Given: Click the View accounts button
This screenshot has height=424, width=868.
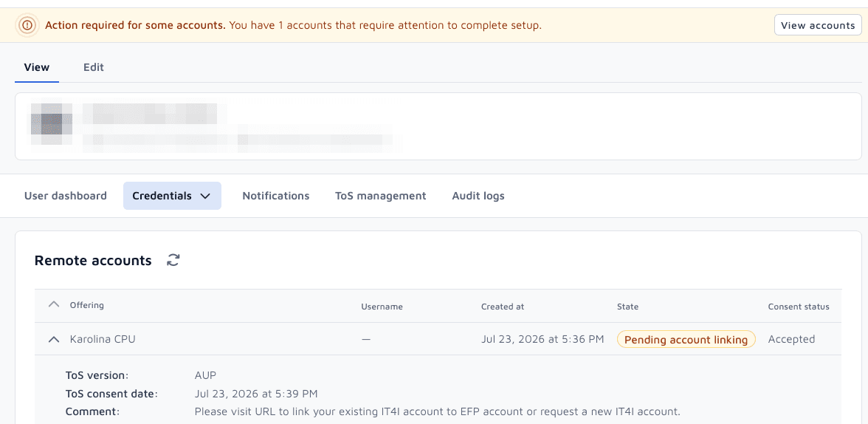Looking at the screenshot, I should [818, 25].
